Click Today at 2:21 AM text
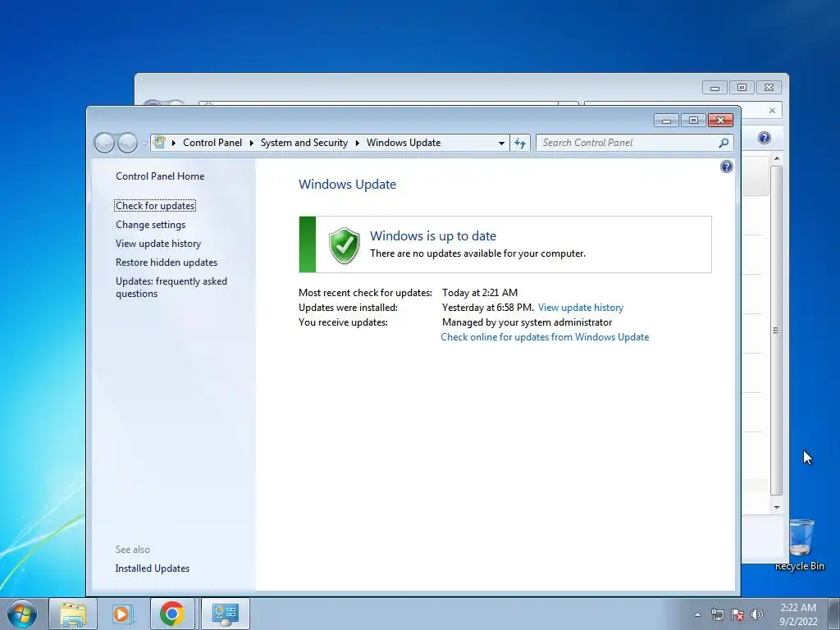This screenshot has width=840, height=630. pos(479,293)
